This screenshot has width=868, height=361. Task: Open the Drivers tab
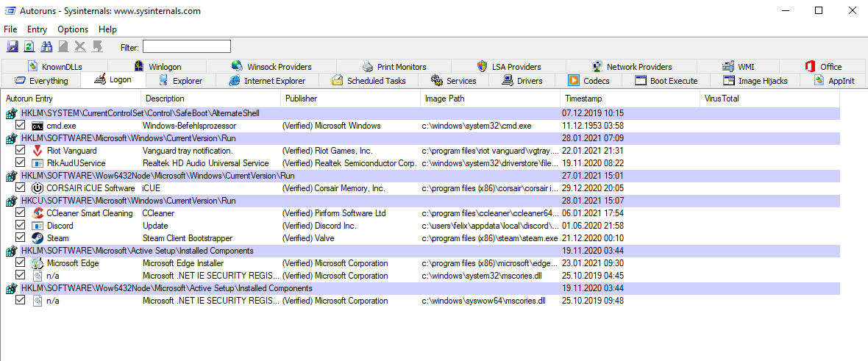(522, 81)
